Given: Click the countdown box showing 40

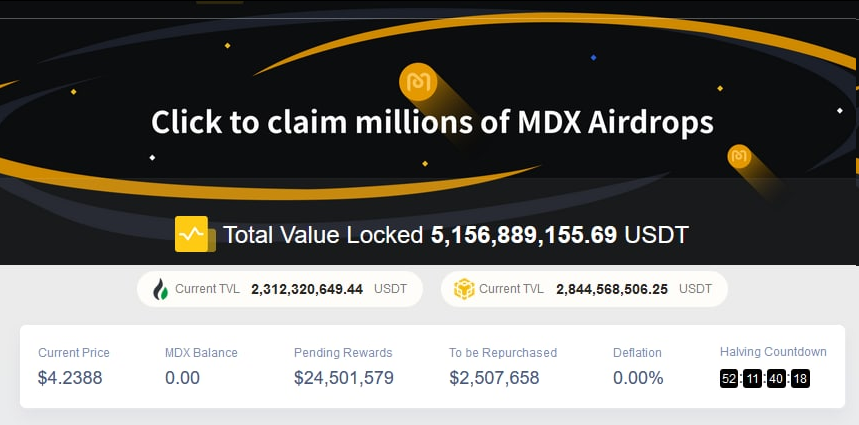Looking at the screenshot, I should click(x=777, y=379).
